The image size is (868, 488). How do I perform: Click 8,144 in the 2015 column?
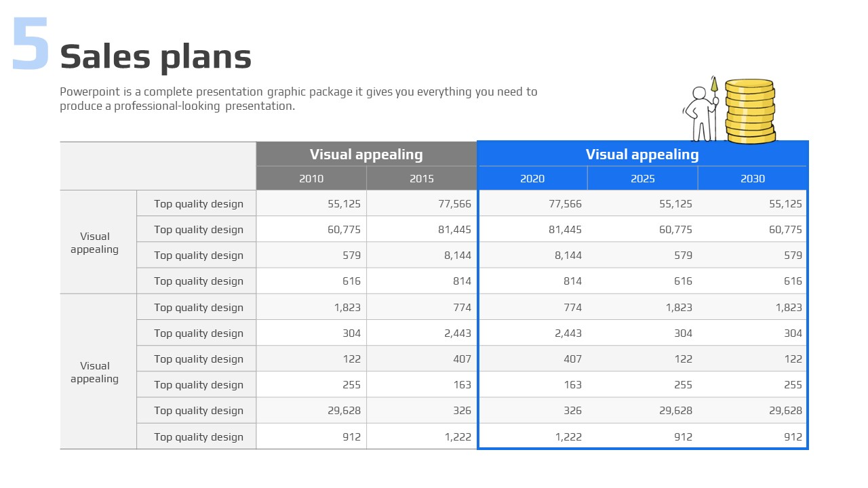tap(458, 255)
